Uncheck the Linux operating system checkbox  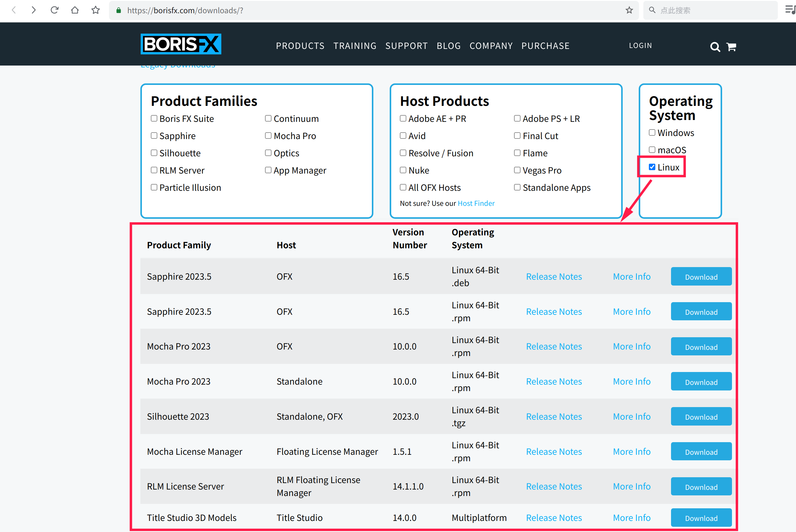[x=652, y=167]
